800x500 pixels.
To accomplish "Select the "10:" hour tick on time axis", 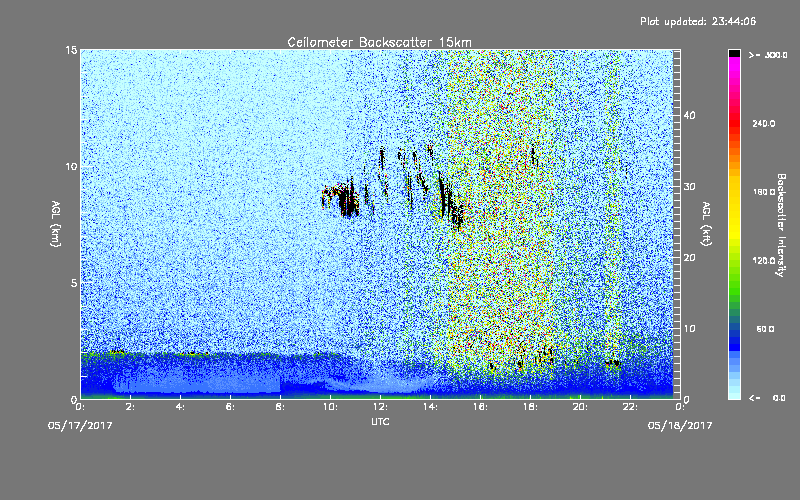I will point(330,407).
